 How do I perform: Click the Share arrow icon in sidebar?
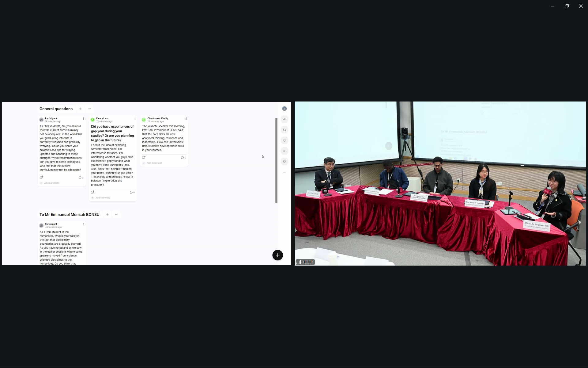coord(284,119)
